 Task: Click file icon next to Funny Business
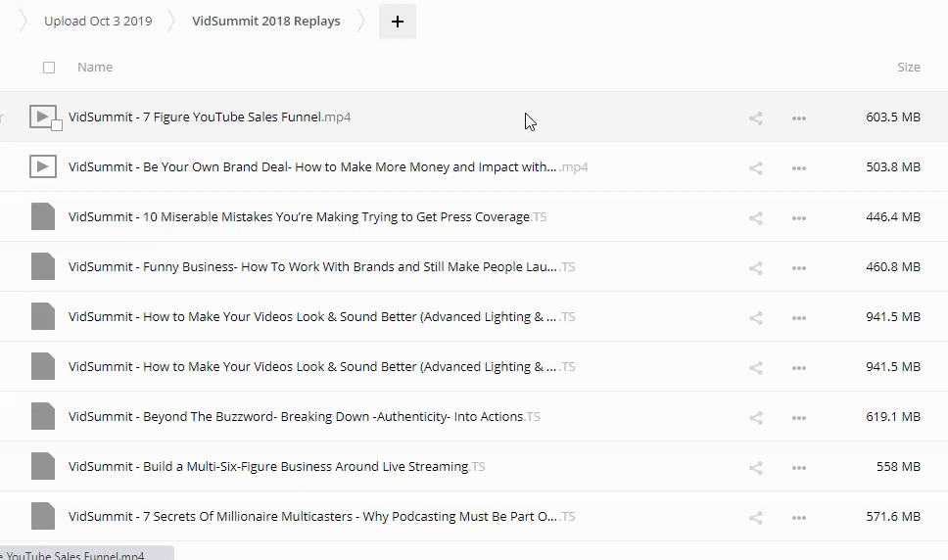[42, 266]
